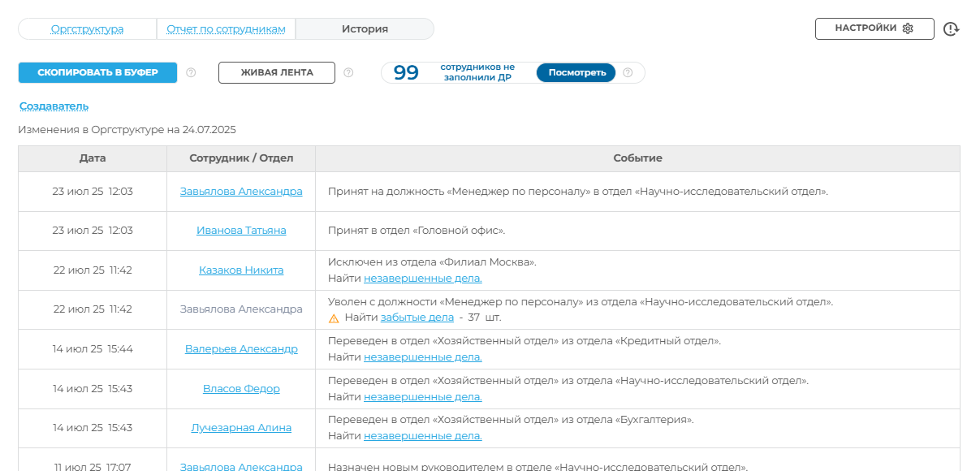The width and height of the screenshot is (980, 471).
Task: Click orange warning icon near забытые дела
Action: point(334,318)
